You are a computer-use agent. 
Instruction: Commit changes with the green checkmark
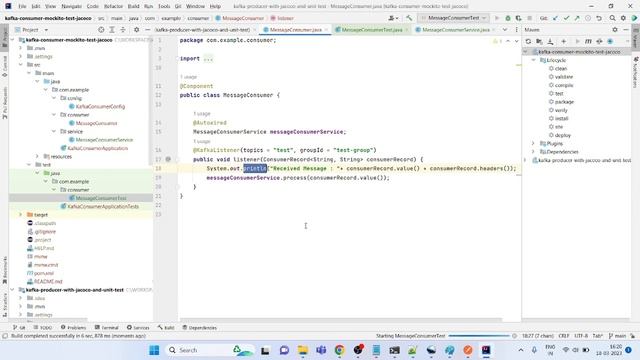click(x=566, y=18)
